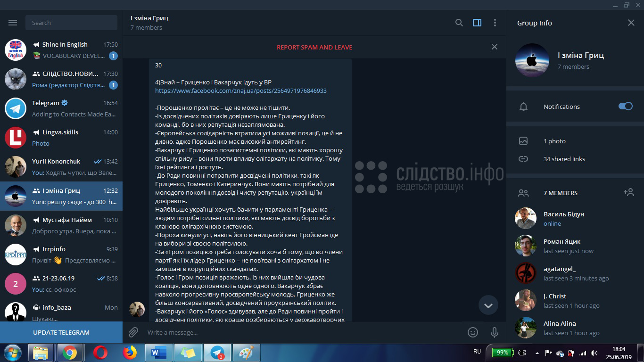
Task: Jump to latest message with down arrow
Action: [x=488, y=305]
